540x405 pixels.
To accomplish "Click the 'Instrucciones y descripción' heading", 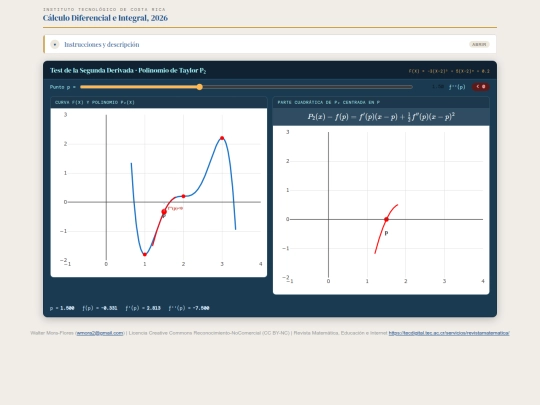I will pos(102,44).
